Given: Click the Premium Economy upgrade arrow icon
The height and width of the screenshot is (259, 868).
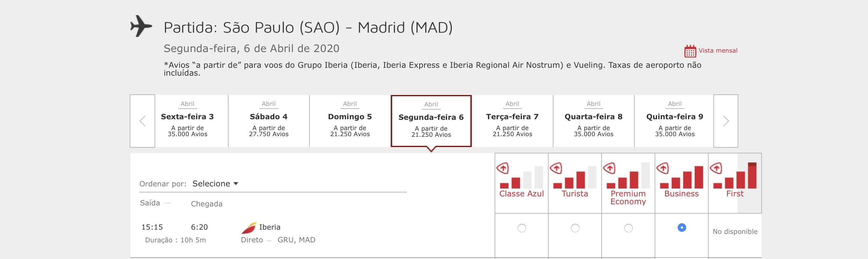Looking at the screenshot, I should pos(609,168).
